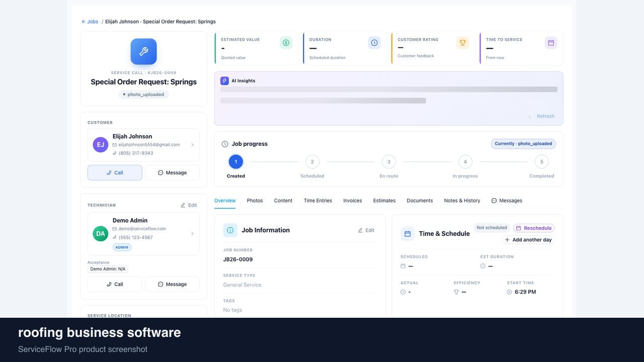
Task: Switch to the Photos tab
Action: pos(255,201)
